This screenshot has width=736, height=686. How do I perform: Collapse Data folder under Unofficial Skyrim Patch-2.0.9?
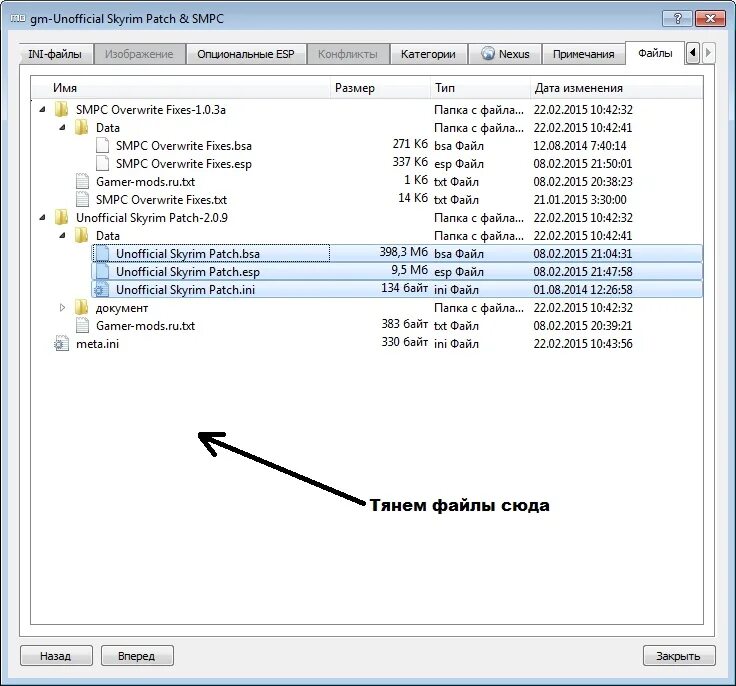[x=62, y=235]
